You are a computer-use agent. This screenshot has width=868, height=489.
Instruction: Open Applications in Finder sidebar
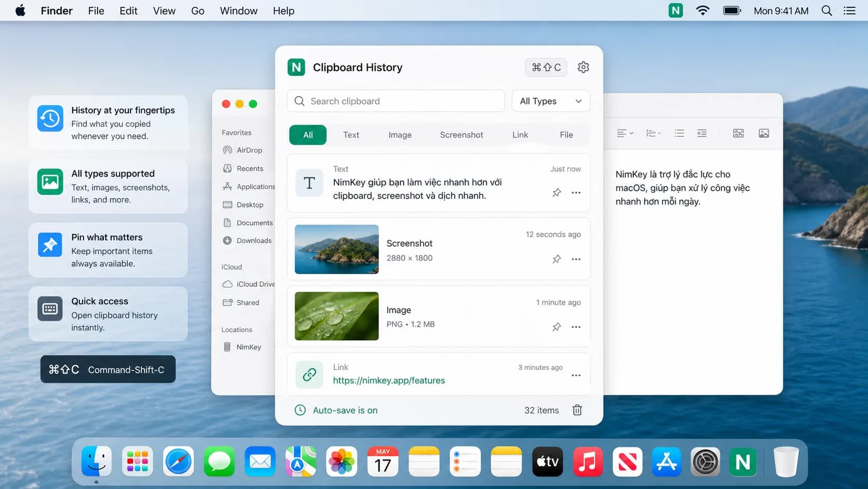pos(249,187)
